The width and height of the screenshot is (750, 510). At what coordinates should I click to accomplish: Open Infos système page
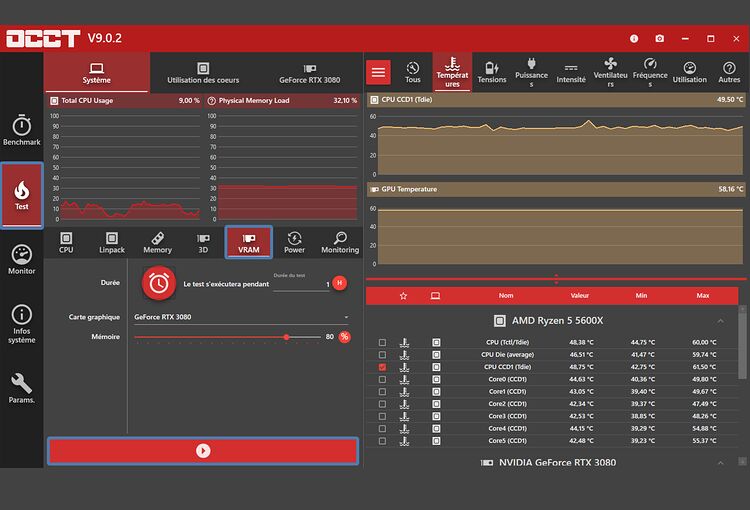point(22,323)
